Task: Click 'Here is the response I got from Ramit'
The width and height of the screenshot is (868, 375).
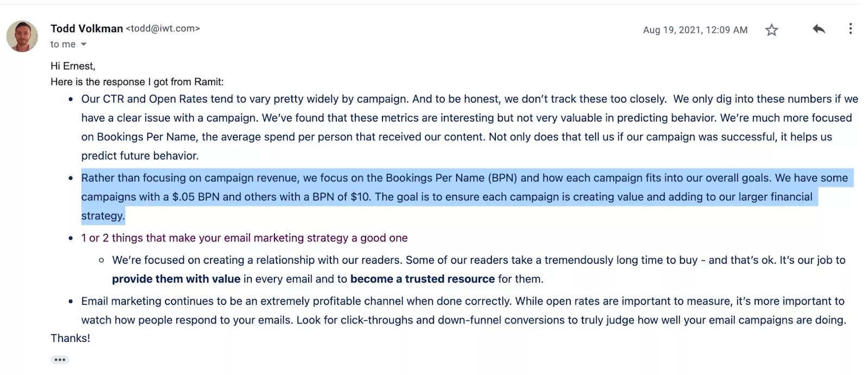Action: (x=137, y=82)
